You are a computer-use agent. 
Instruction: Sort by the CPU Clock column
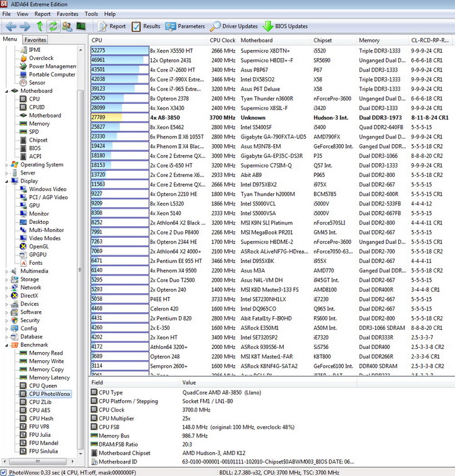(x=222, y=40)
